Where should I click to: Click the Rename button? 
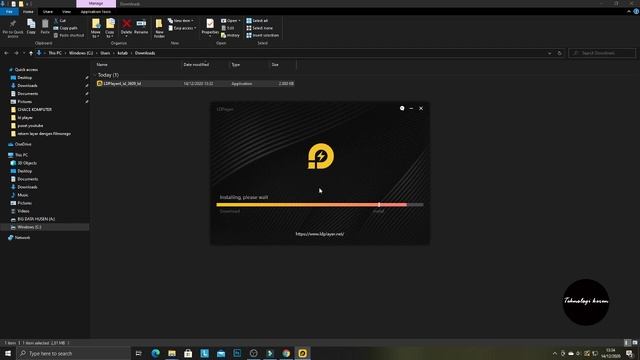tap(141, 27)
